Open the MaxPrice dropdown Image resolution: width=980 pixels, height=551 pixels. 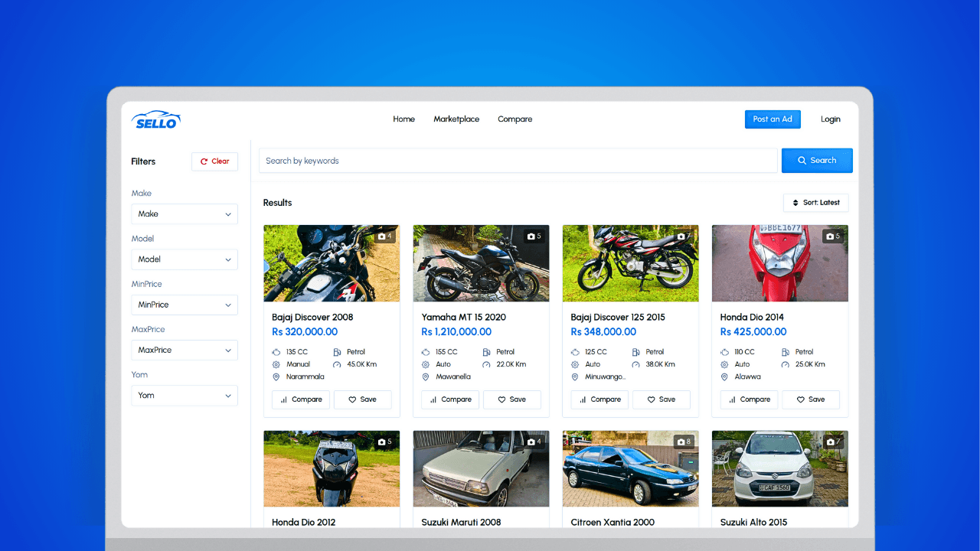(x=185, y=350)
